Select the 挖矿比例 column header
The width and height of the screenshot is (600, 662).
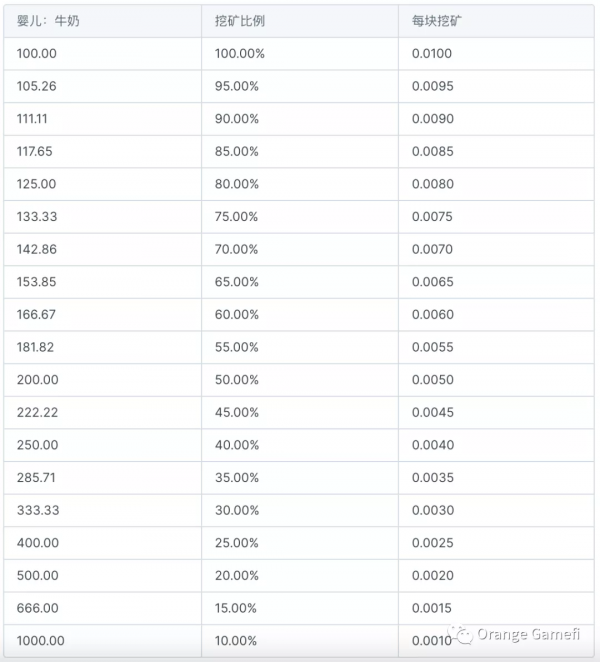pyautogui.click(x=239, y=21)
